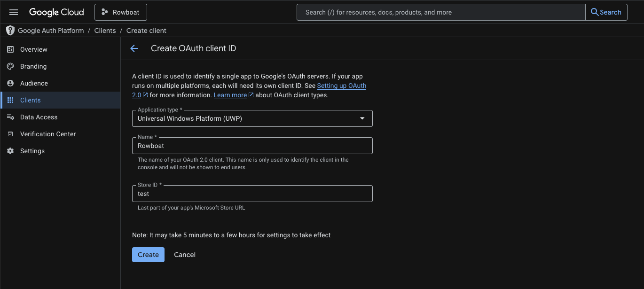The height and width of the screenshot is (289, 644).
Task: Open the Rowboat project picker
Action: coord(120,12)
